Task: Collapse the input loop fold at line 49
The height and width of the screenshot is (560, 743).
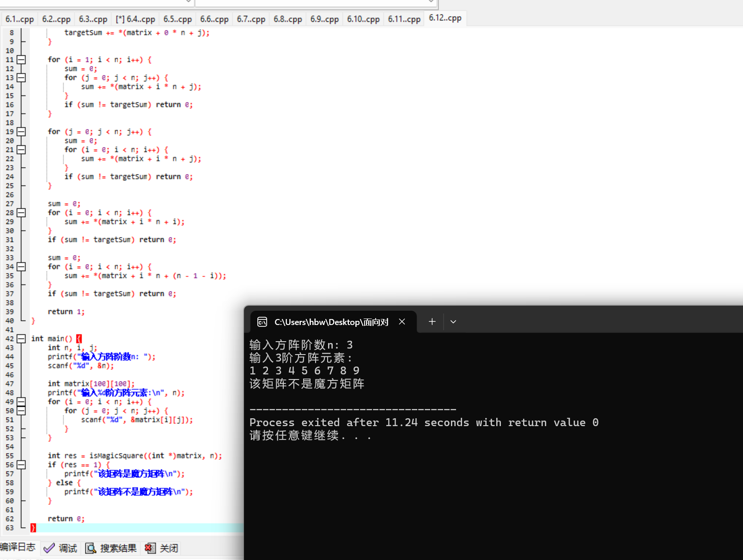Action: (x=21, y=402)
